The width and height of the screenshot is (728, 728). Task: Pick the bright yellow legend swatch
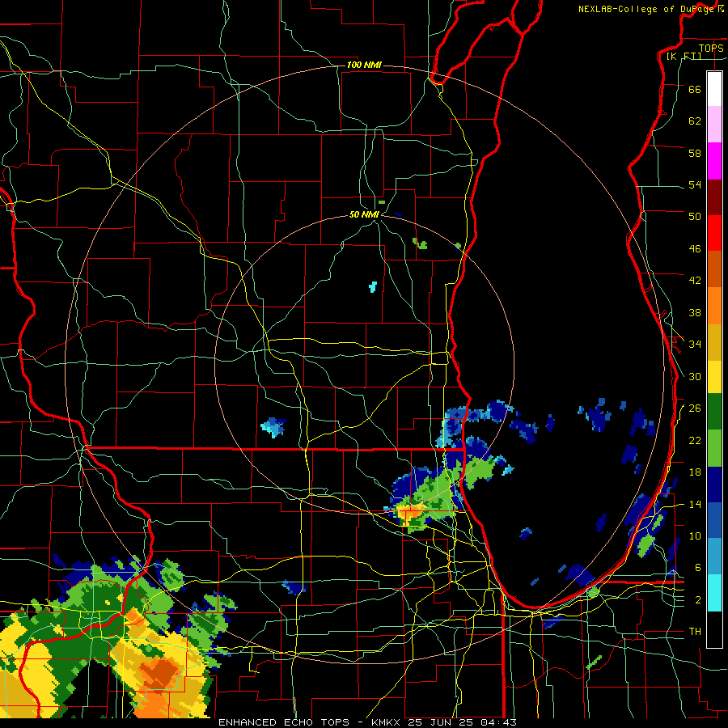click(x=714, y=376)
